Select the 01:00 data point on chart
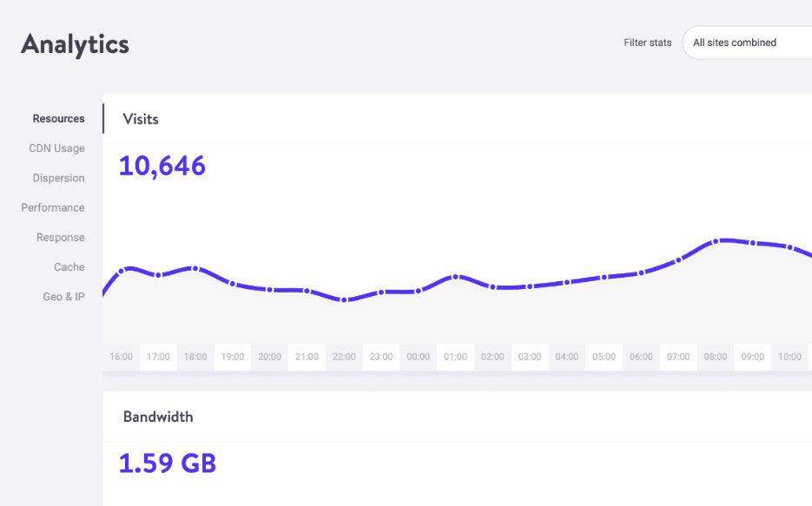 456,277
